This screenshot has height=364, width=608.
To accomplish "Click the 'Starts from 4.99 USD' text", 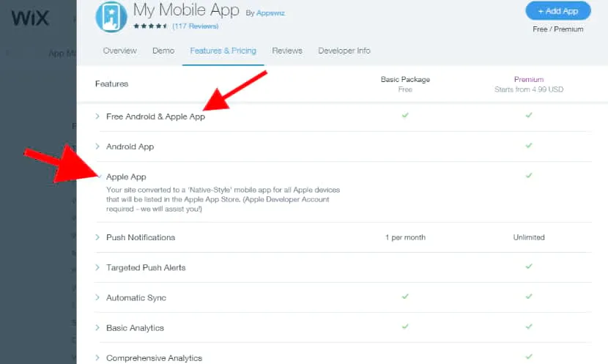I will point(529,89).
